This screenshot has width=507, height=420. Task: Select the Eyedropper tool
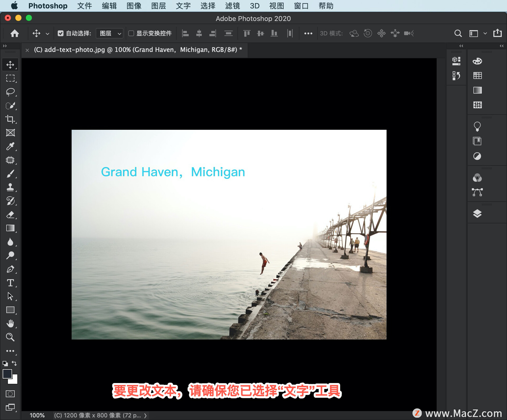coord(10,146)
